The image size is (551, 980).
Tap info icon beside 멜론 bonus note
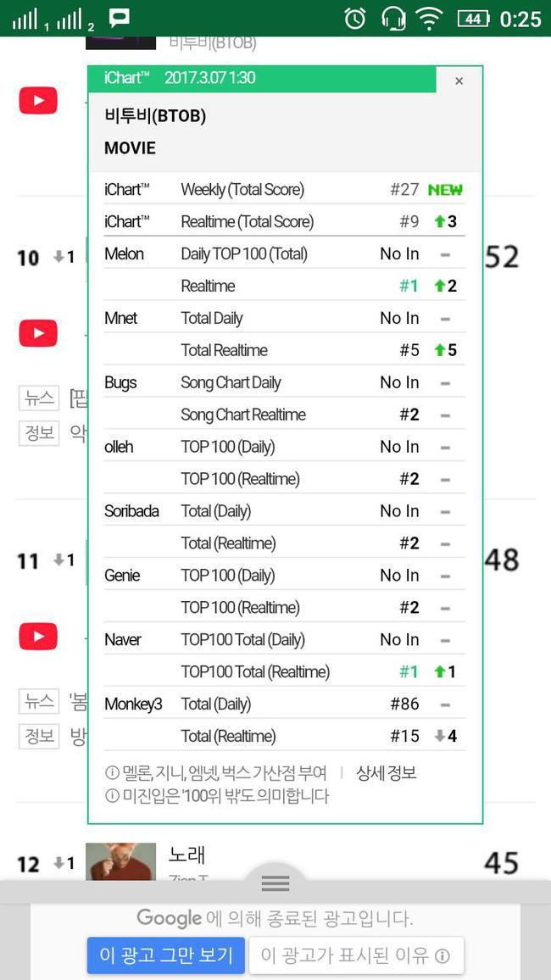[x=112, y=773]
